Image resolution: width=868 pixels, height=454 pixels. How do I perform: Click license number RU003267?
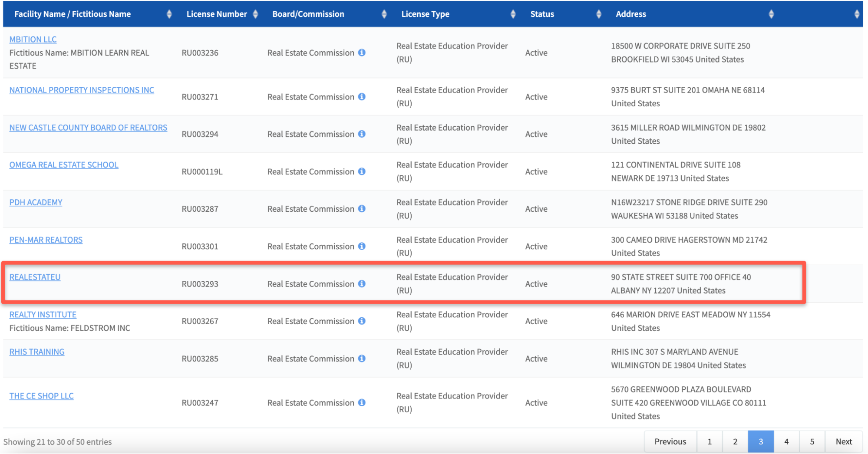pos(200,321)
